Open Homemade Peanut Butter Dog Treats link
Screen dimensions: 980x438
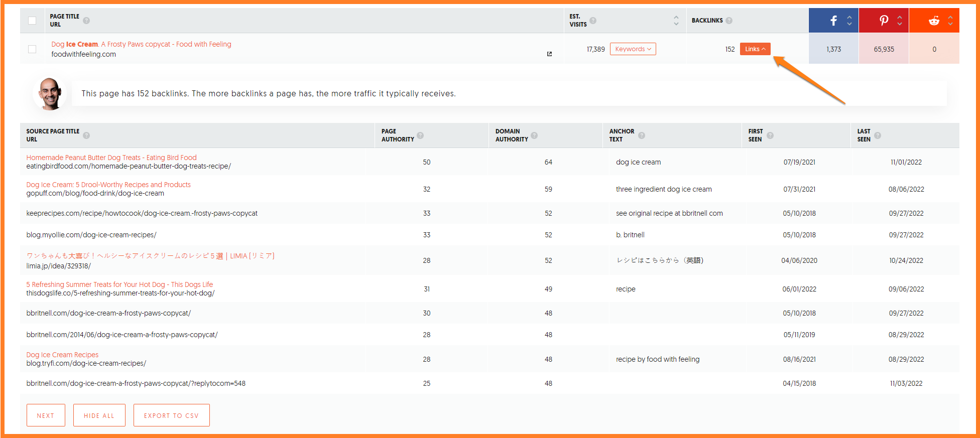point(111,158)
